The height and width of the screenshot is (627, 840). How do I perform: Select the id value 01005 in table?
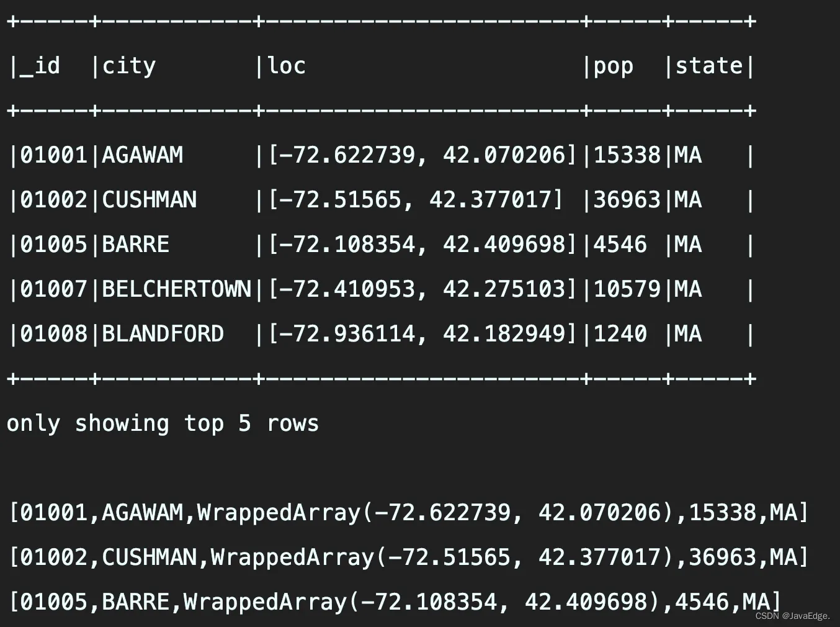(53, 245)
